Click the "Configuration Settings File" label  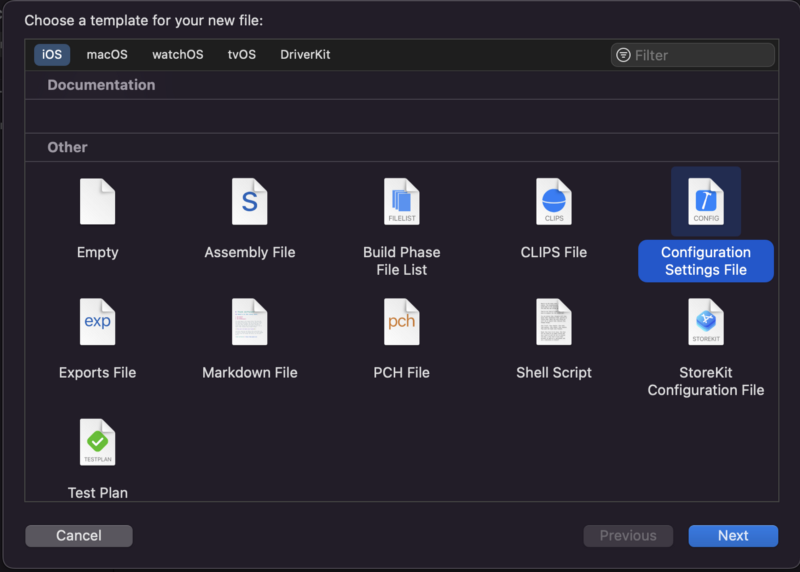point(706,261)
